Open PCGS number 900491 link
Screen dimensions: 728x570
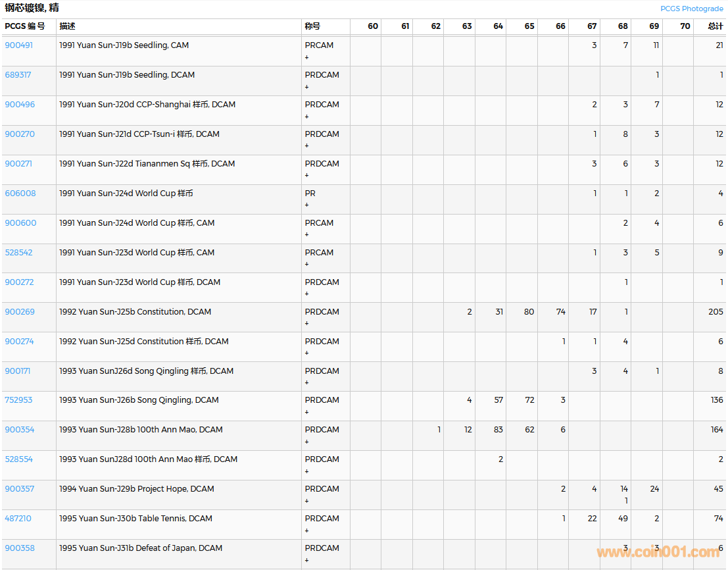pyautogui.click(x=18, y=45)
